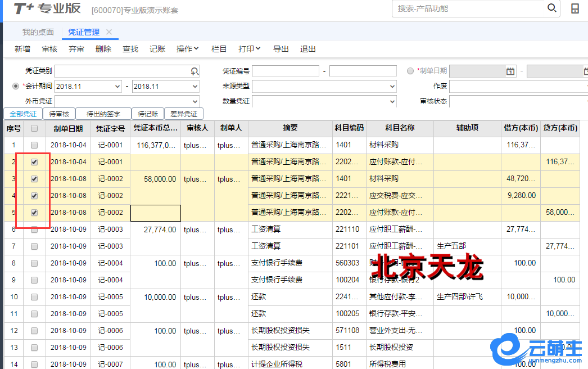Viewport: 588px width, 369px height.
Task: Uncheck the checkbox in row 3
Action: pyautogui.click(x=34, y=179)
